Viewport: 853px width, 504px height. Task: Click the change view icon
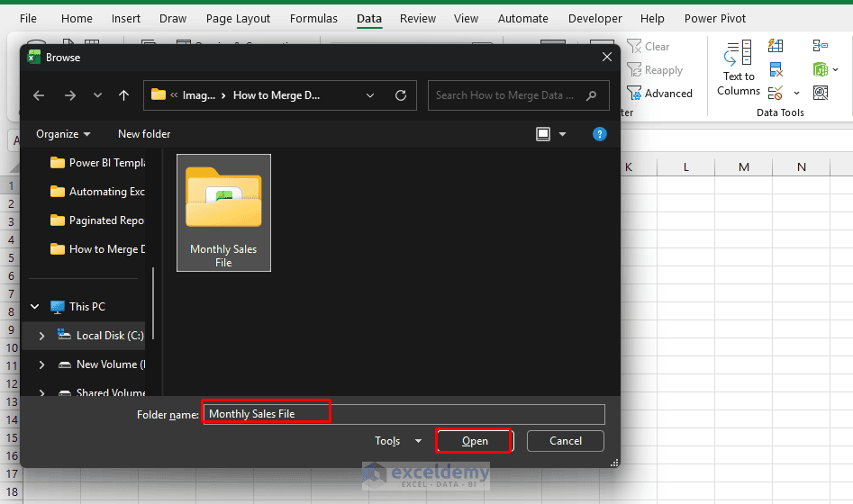tap(543, 134)
